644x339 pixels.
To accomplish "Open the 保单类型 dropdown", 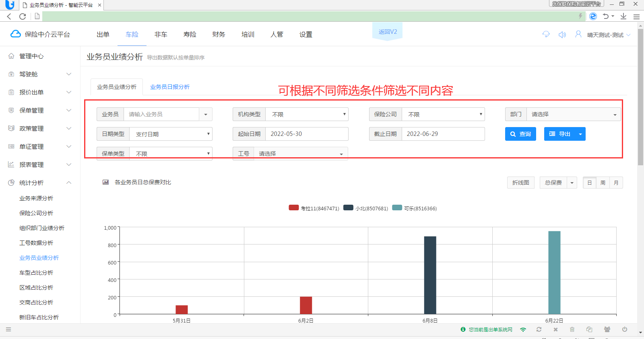I will click(171, 154).
